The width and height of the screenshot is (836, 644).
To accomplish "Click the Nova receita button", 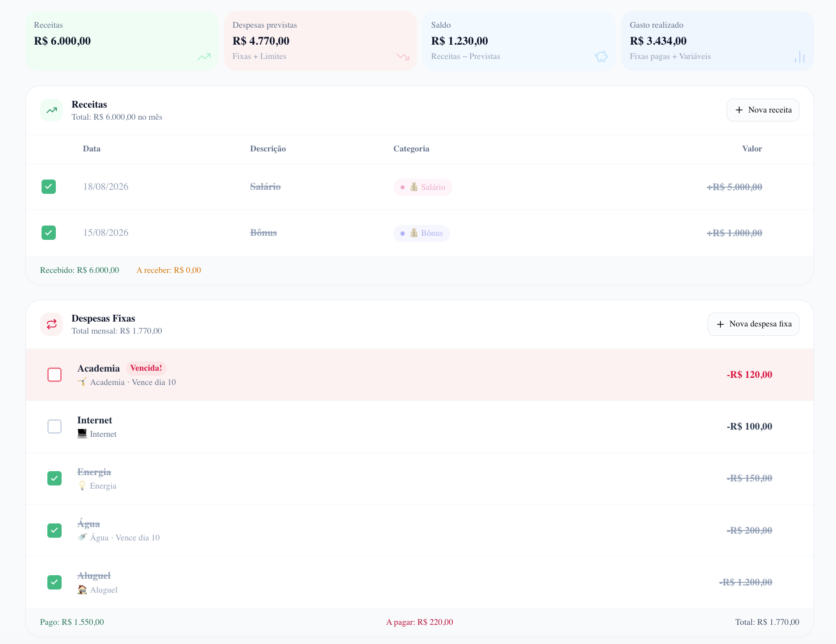I will [x=763, y=110].
